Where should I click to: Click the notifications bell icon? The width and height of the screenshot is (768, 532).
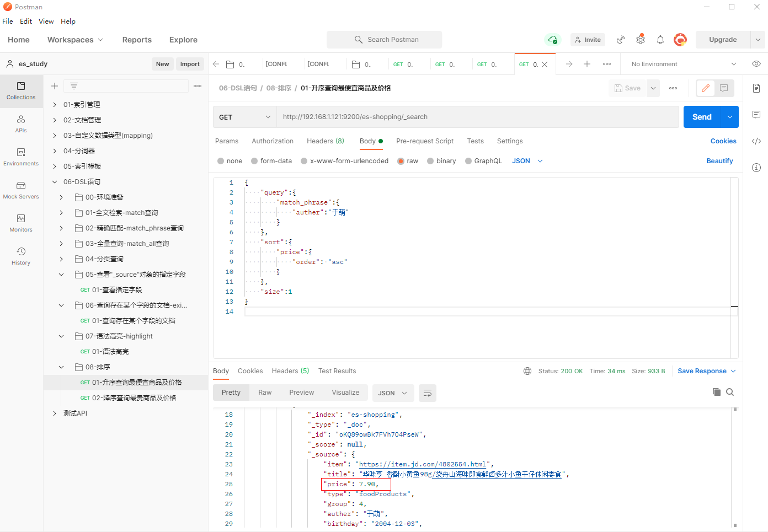click(660, 40)
